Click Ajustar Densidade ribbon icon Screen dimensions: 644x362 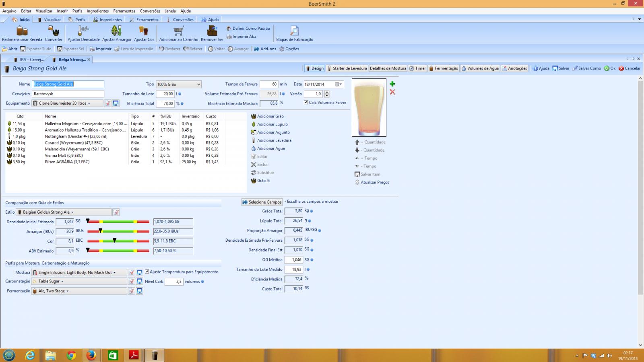(83, 31)
